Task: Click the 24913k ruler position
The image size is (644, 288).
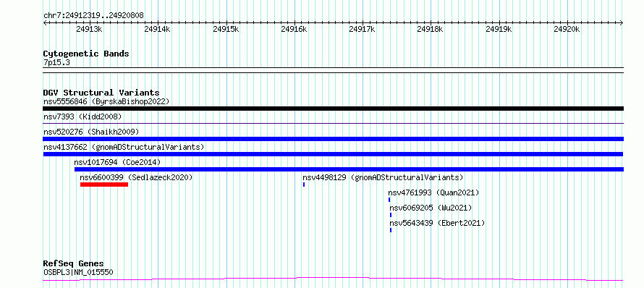Action: point(89,30)
